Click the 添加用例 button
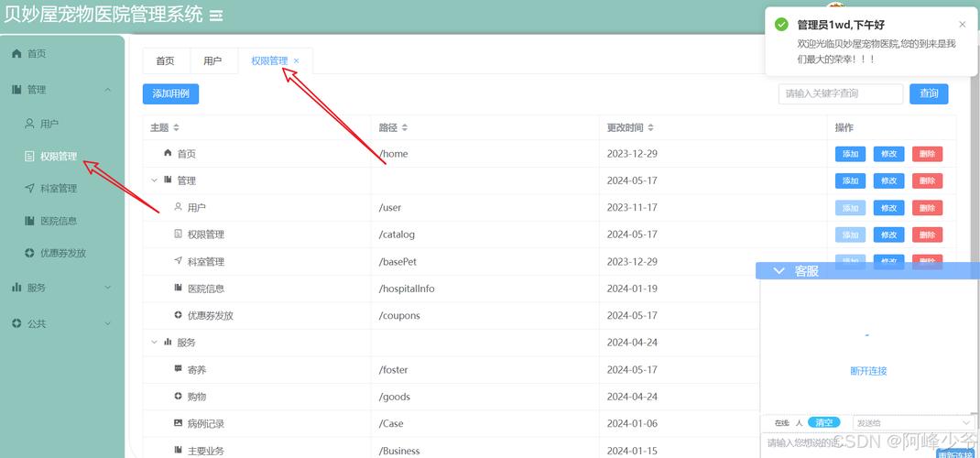 coord(170,93)
